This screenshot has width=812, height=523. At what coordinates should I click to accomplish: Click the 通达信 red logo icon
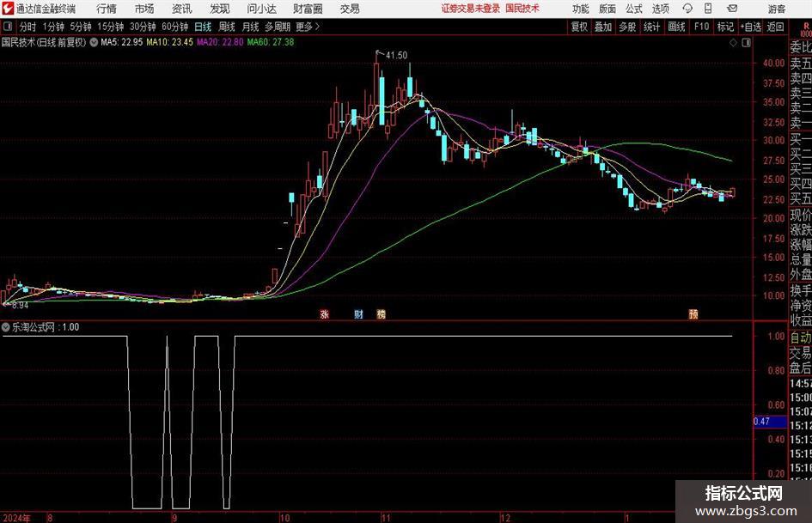8,9
